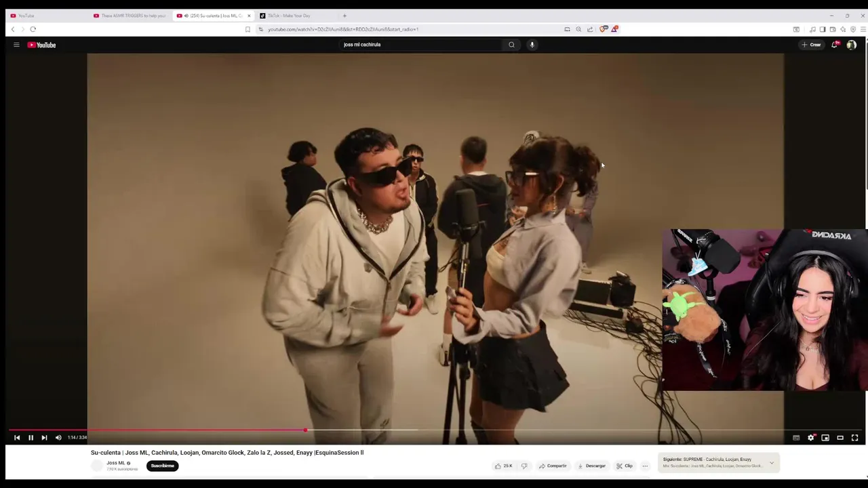Mute the player volume

click(58, 438)
